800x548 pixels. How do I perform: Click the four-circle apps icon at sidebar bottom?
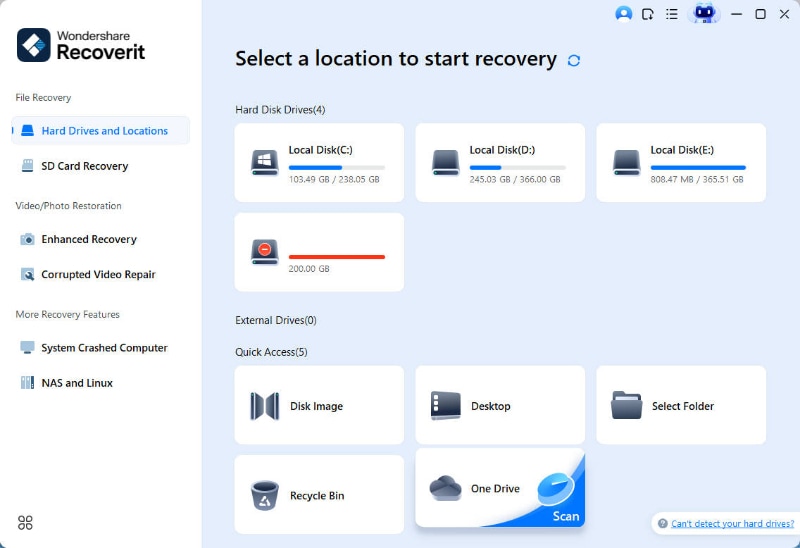point(25,522)
